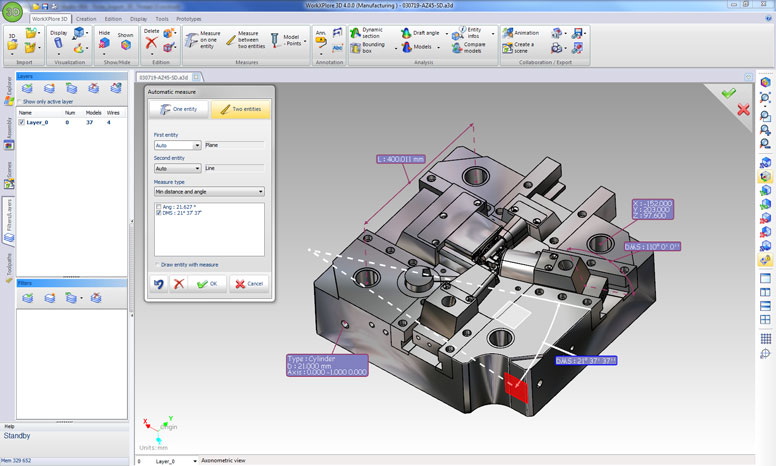Click the Ann. annotation label icon
Image resolution: width=776 pixels, height=466 pixels.
[x=321, y=43]
